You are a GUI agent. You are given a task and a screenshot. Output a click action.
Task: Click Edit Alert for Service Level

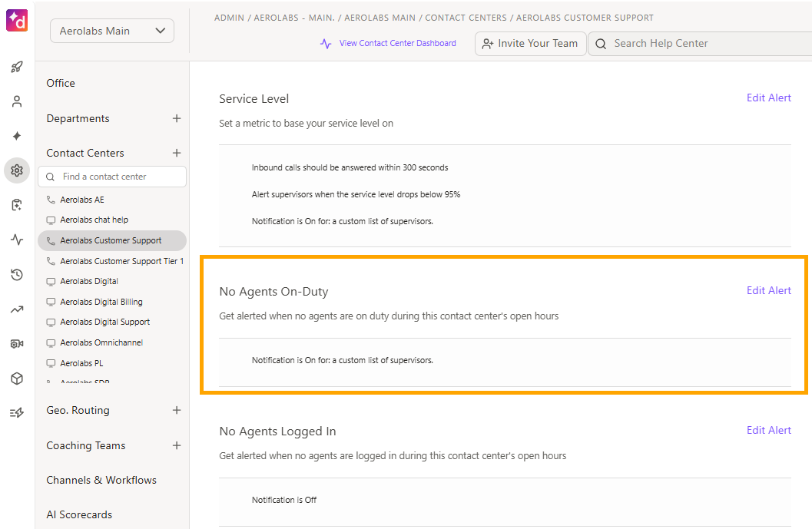(x=768, y=98)
